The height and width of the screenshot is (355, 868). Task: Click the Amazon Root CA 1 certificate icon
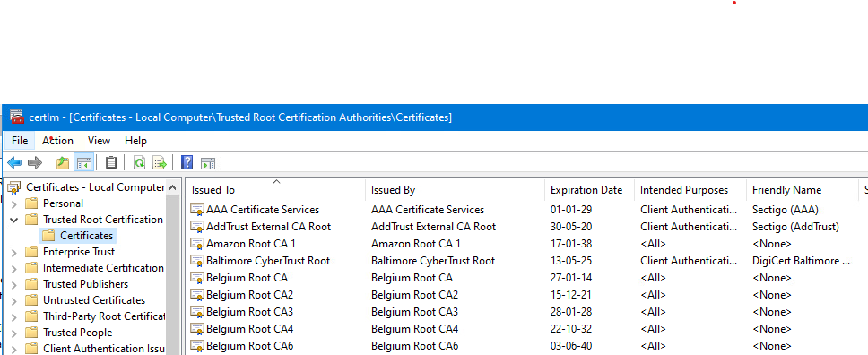click(x=197, y=244)
